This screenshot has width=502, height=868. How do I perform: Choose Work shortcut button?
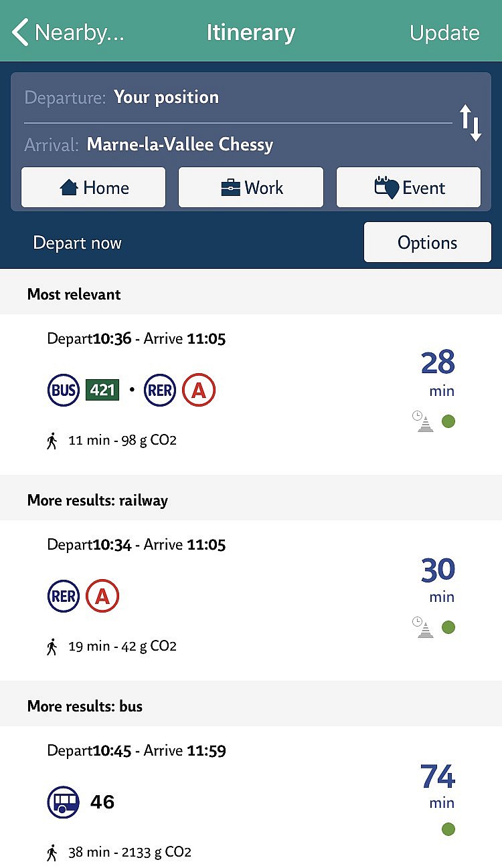click(x=251, y=188)
